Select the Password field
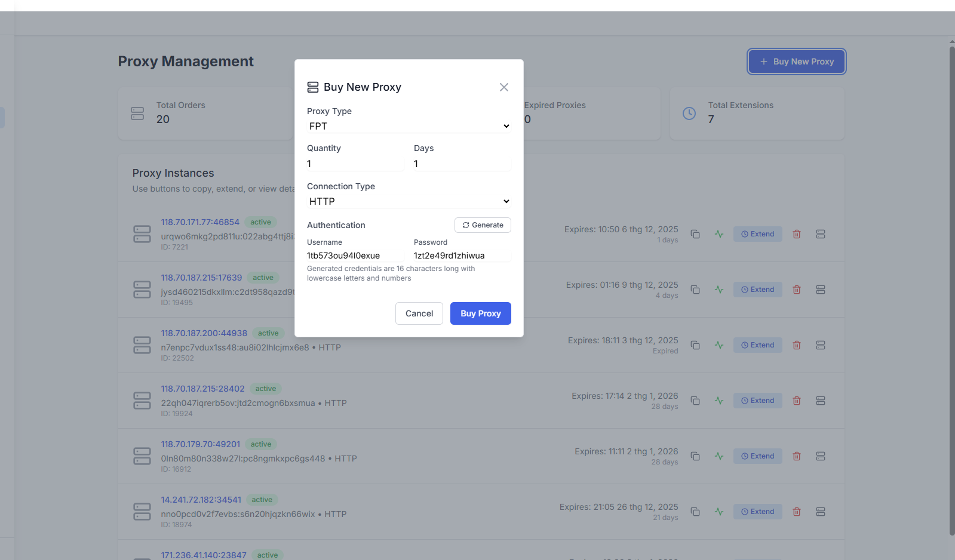Screen dimensions: 955x560 click(x=462, y=256)
